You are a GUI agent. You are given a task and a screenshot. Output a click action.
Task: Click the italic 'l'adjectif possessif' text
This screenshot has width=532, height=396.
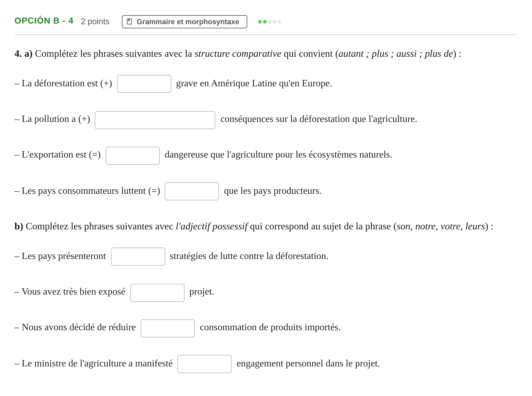(x=212, y=226)
